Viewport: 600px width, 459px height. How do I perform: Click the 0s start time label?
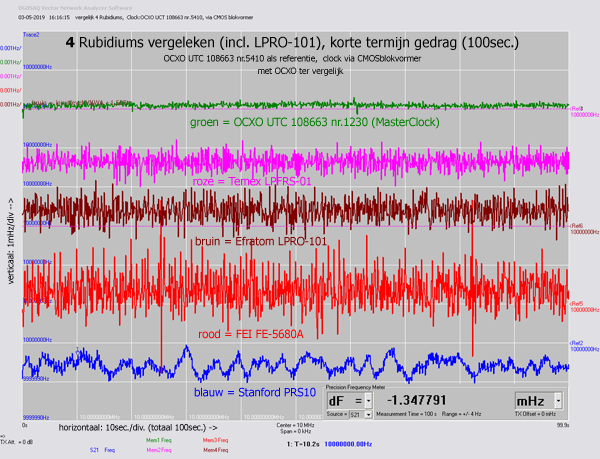coord(25,425)
